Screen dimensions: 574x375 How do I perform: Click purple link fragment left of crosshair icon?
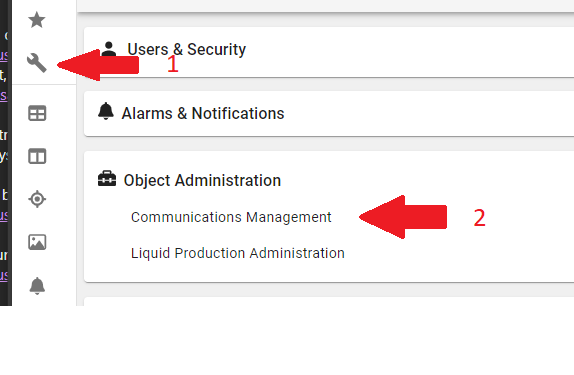coord(4,215)
